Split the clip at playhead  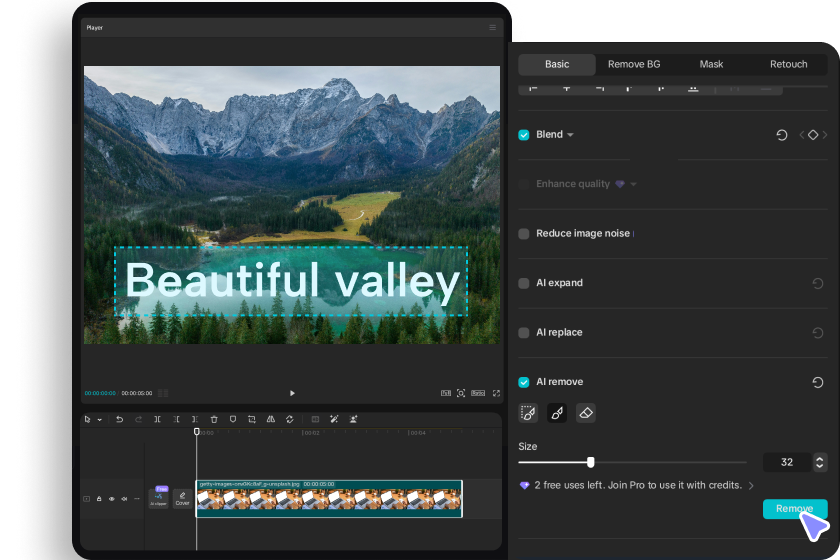coord(158,419)
